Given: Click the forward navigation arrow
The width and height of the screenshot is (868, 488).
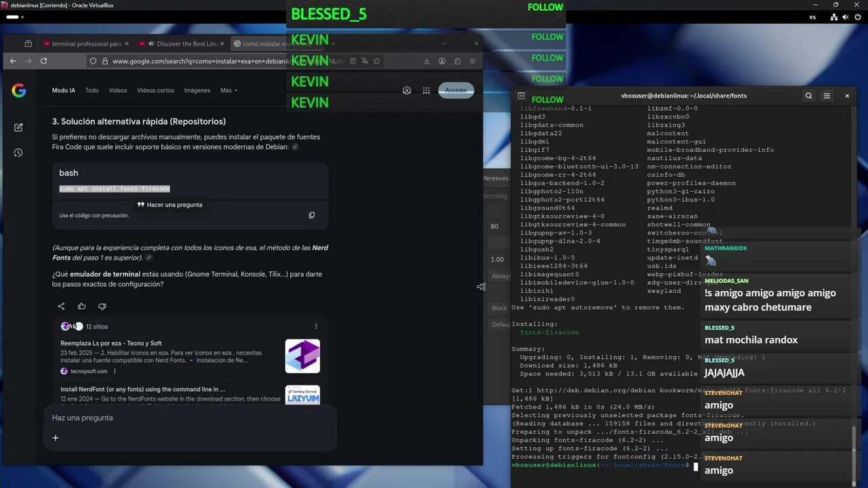Looking at the screenshot, I should [28, 61].
